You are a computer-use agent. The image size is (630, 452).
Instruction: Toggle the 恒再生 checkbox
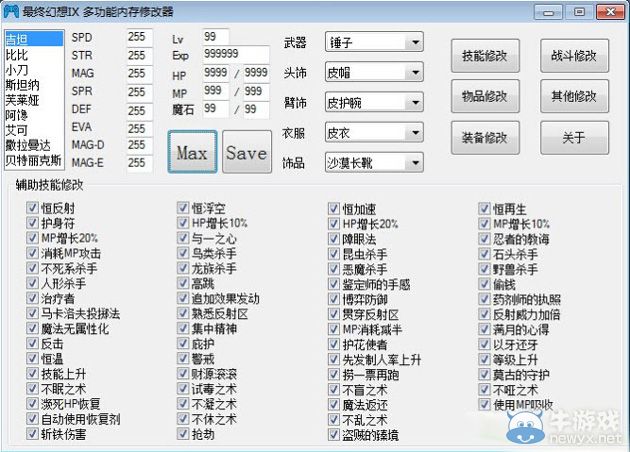(x=484, y=209)
